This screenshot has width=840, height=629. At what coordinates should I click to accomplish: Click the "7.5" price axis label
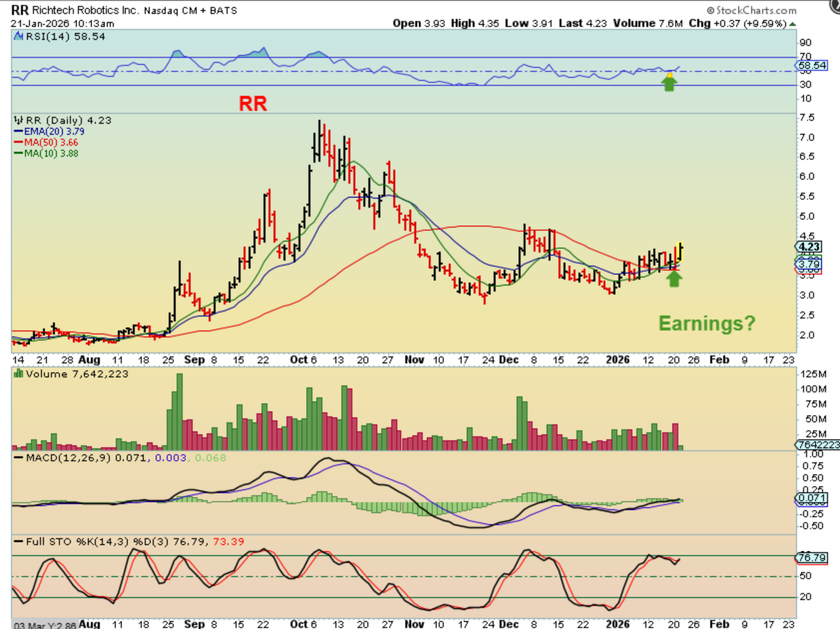click(x=807, y=118)
